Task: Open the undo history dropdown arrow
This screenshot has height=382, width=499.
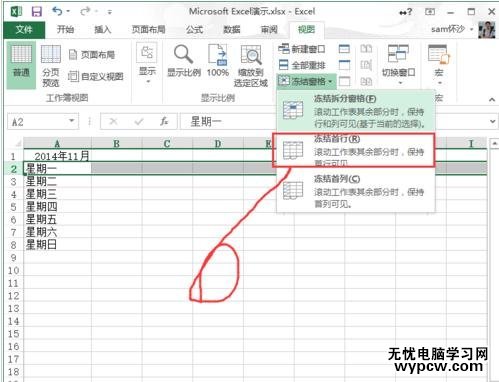Action: (x=68, y=12)
